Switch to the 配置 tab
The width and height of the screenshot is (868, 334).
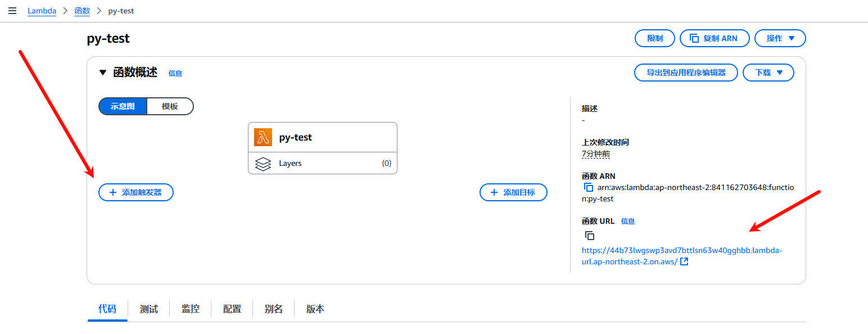(x=232, y=309)
